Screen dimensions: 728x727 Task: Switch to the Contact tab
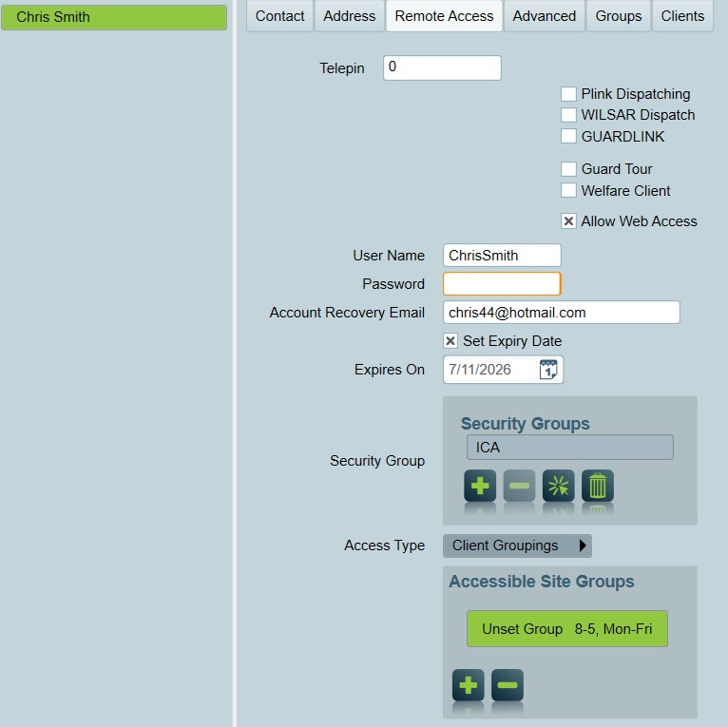pos(279,16)
